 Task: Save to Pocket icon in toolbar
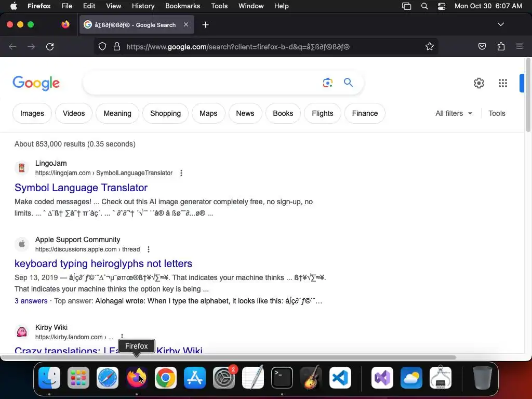click(x=482, y=46)
